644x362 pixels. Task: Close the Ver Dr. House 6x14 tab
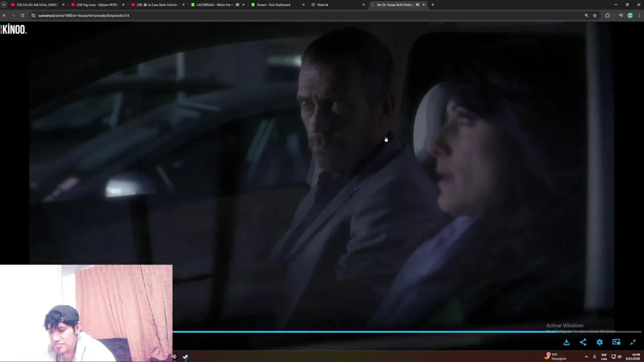pos(424,5)
